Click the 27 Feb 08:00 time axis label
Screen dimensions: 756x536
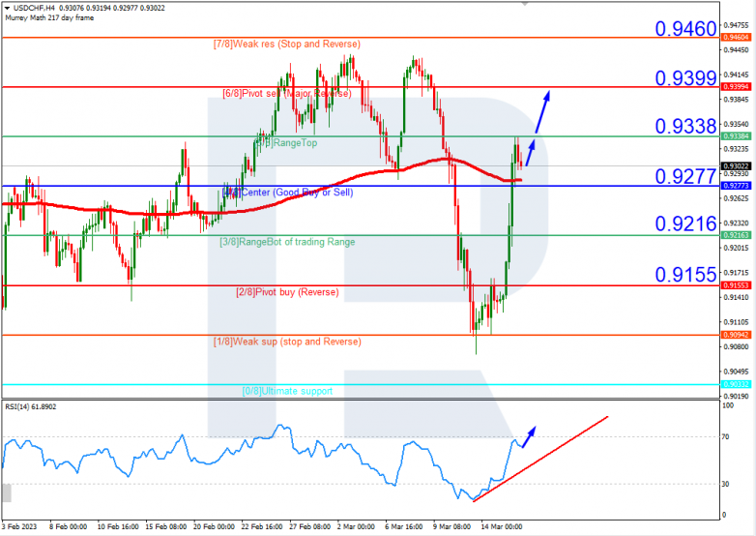[310, 526]
